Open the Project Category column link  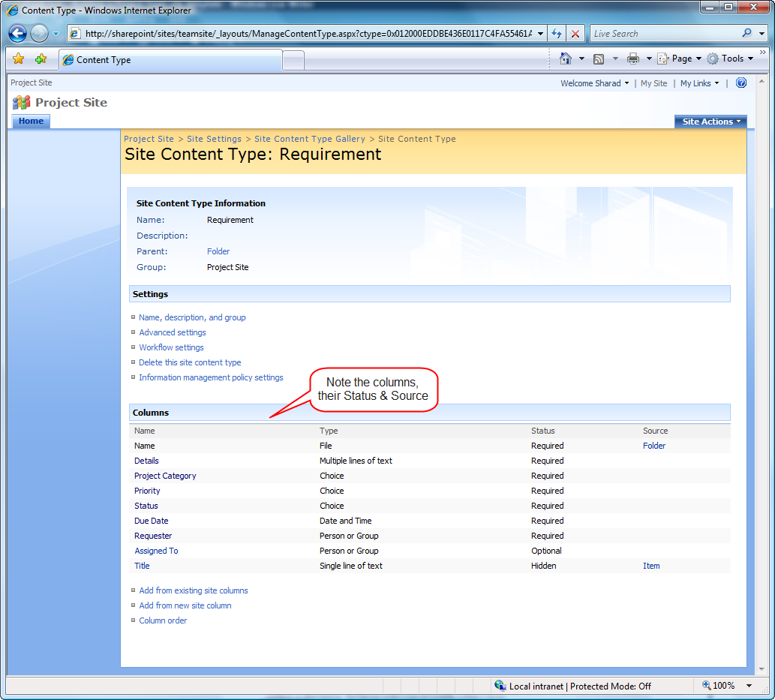(x=165, y=476)
